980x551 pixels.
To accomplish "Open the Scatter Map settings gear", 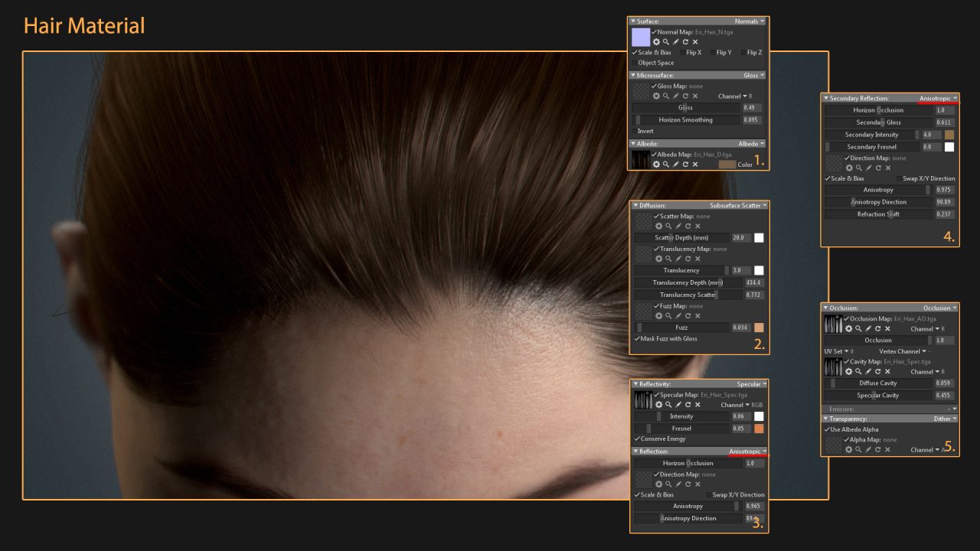I will coord(658,226).
